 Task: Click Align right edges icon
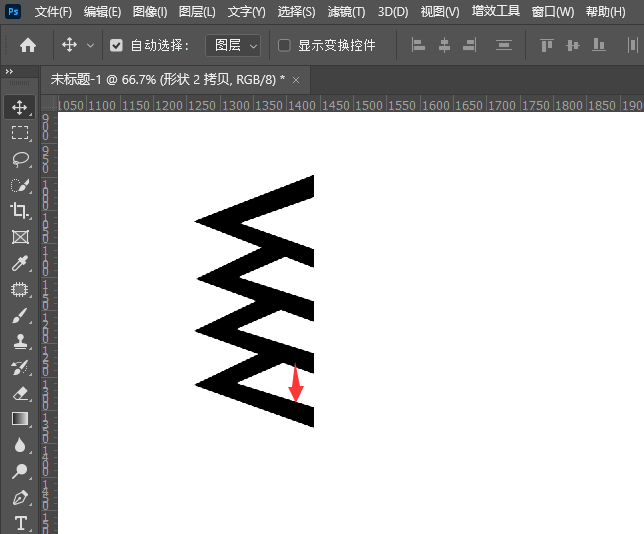pyautogui.click(x=469, y=45)
